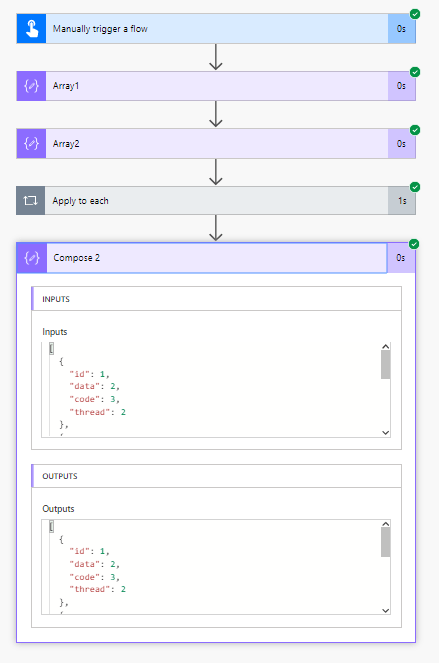Viewport: 439px width, 663px height.
Task: Click the Inputs field label
Action: click(55, 332)
